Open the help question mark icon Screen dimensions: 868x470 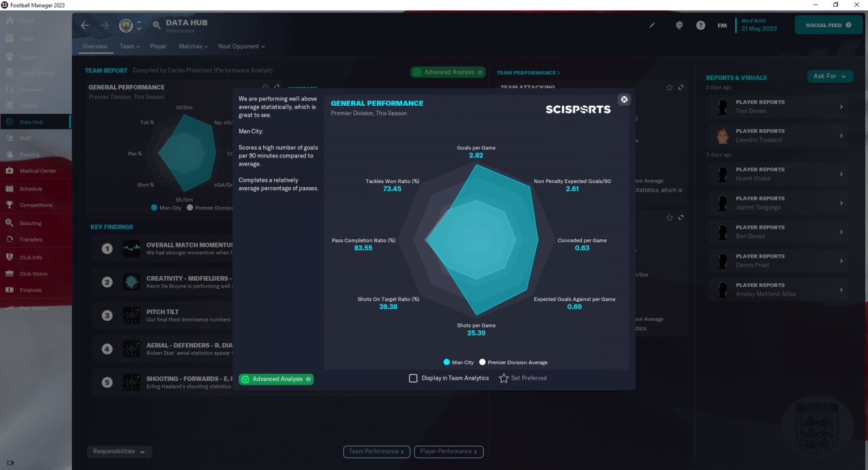click(701, 26)
